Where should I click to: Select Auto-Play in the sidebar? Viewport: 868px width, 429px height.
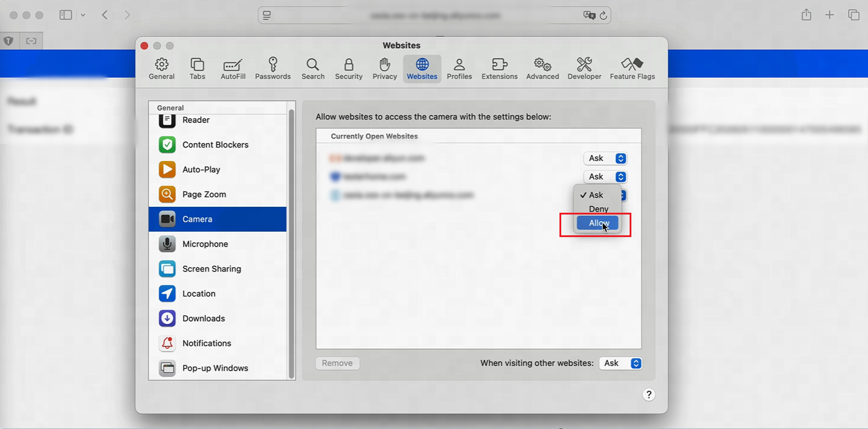218,169
